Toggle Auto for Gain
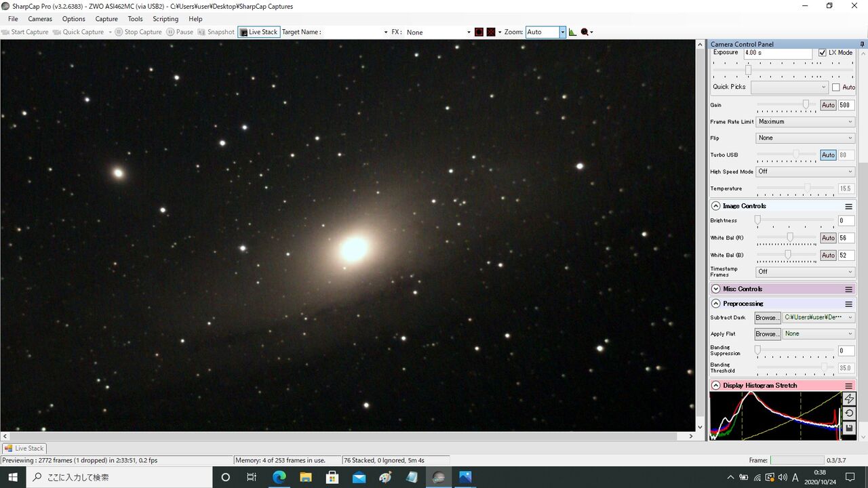 pyautogui.click(x=828, y=105)
